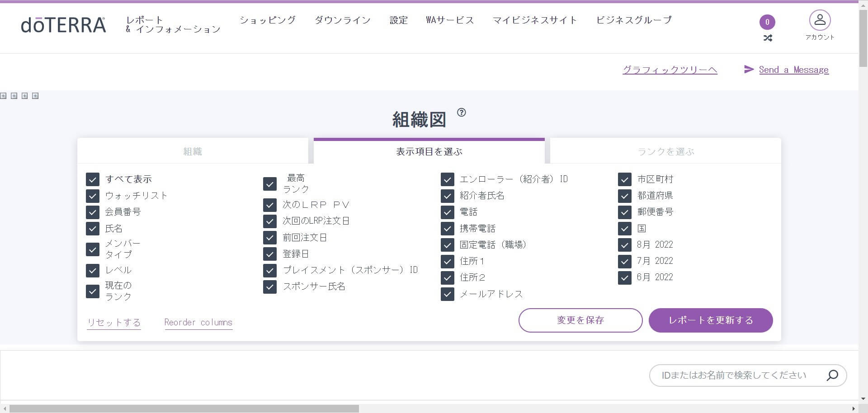Toggle the 現在のランク checkbox
The image size is (868, 413).
93,291
